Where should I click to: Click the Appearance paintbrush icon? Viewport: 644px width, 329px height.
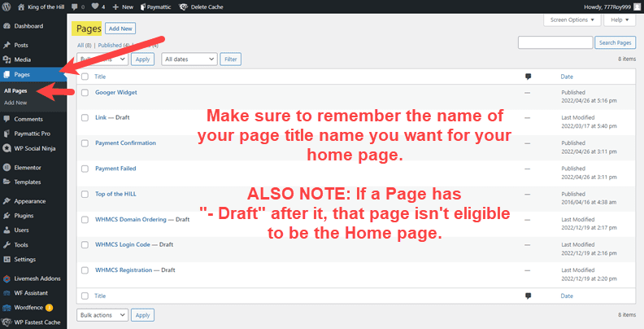tap(7, 201)
